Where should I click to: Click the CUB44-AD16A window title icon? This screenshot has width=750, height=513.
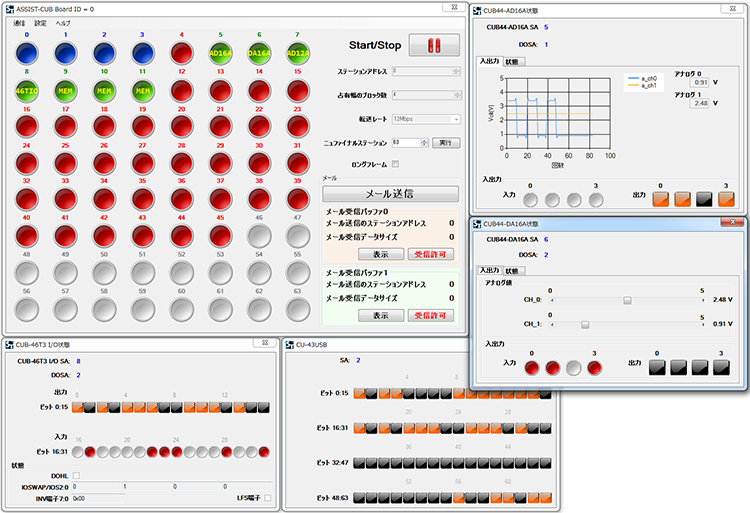point(477,11)
